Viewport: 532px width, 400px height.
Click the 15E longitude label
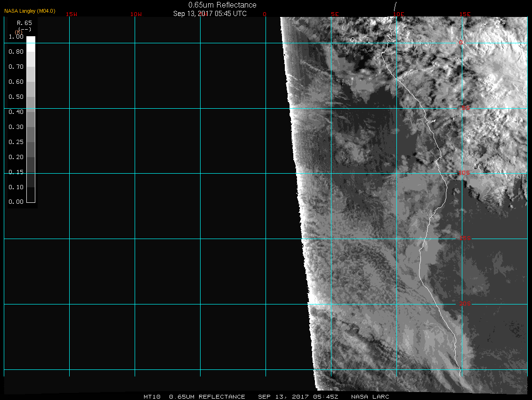coord(465,14)
